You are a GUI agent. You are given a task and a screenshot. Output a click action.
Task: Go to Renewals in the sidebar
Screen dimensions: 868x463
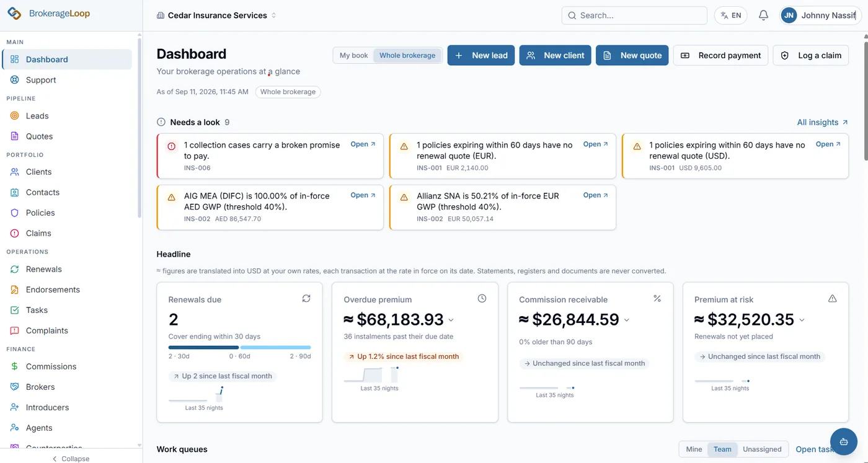[x=67, y=269]
